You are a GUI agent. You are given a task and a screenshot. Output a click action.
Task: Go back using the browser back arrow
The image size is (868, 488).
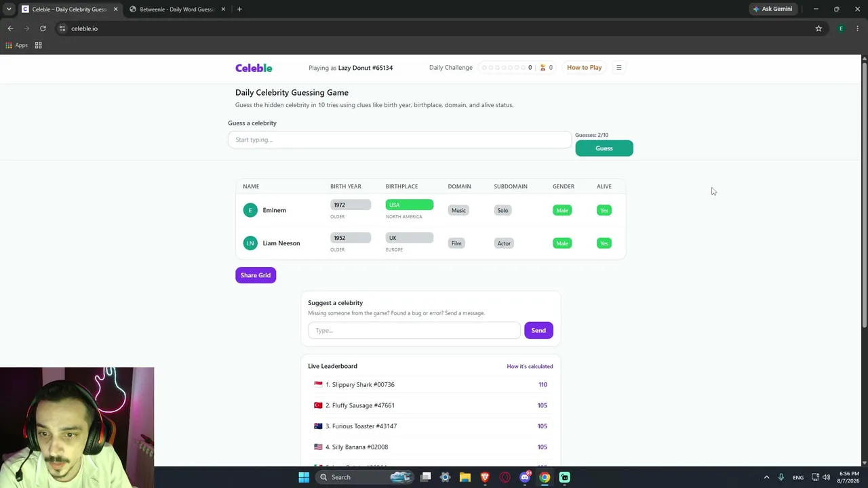point(10,28)
